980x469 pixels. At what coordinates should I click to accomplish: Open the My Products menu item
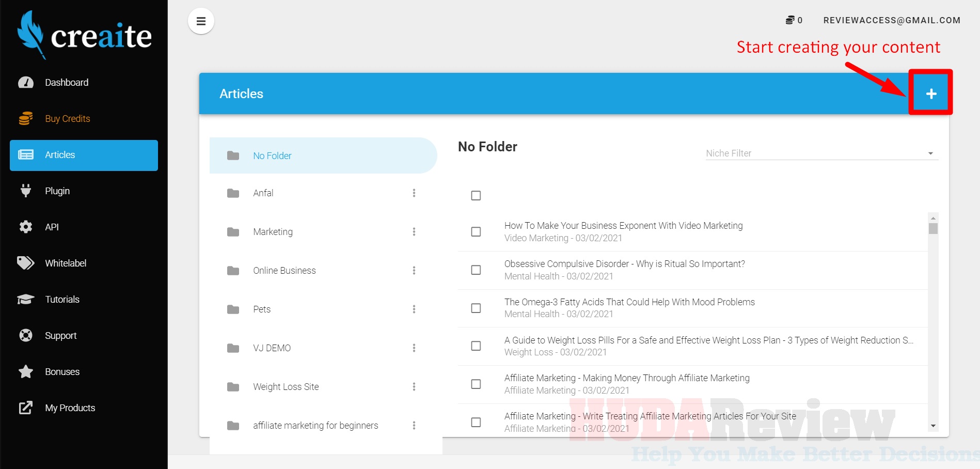[x=84, y=408]
